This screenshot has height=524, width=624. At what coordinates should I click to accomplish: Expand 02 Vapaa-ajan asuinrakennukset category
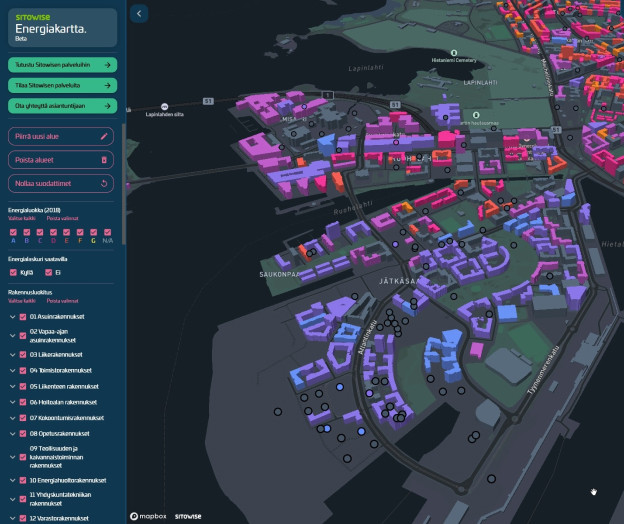pyautogui.click(x=12, y=336)
